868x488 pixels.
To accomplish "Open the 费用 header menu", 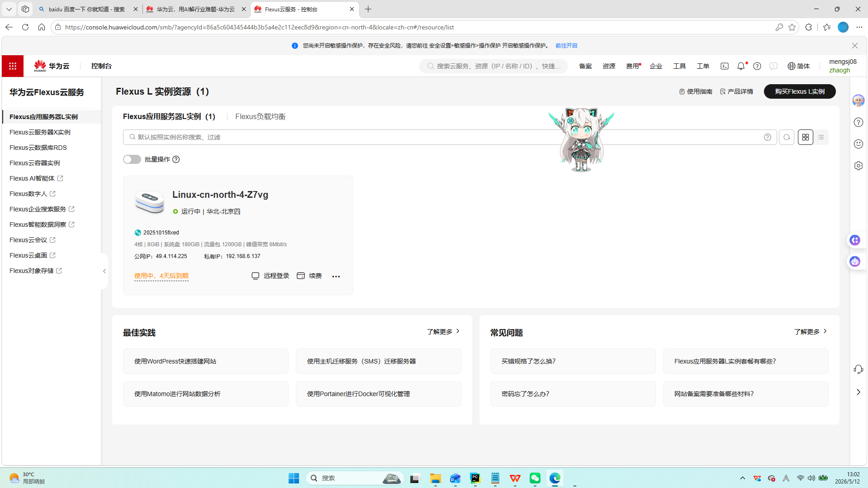I will pyautogui.click(x=632, y=66).
